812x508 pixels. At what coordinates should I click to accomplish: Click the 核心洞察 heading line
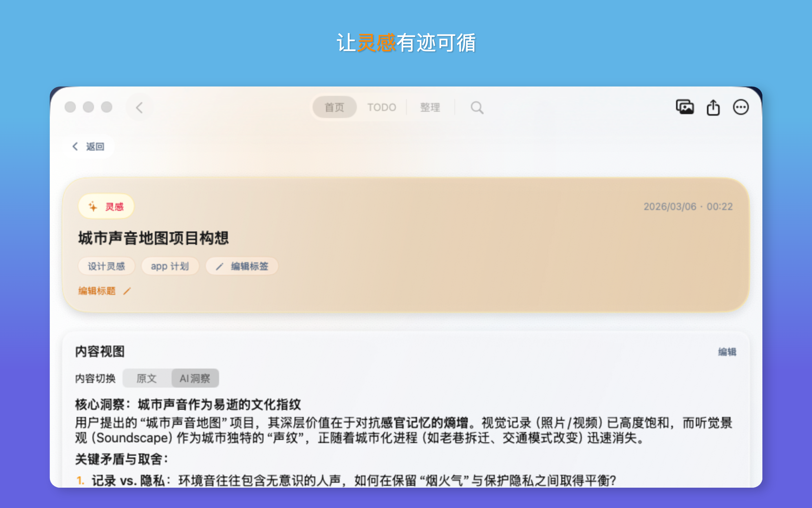pos(188,404)
